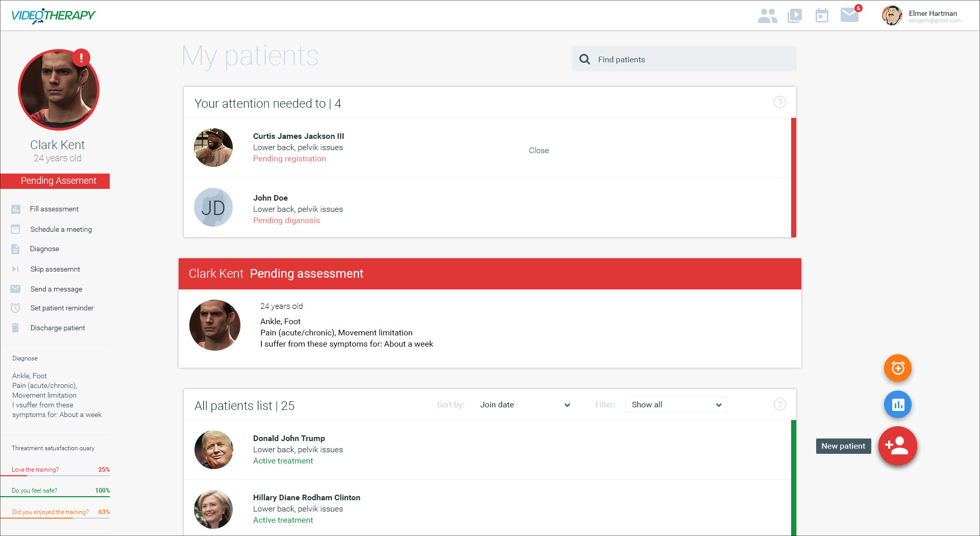Open the calendar icon in top bar
980x536 pixels.
[x=822, y=16]
